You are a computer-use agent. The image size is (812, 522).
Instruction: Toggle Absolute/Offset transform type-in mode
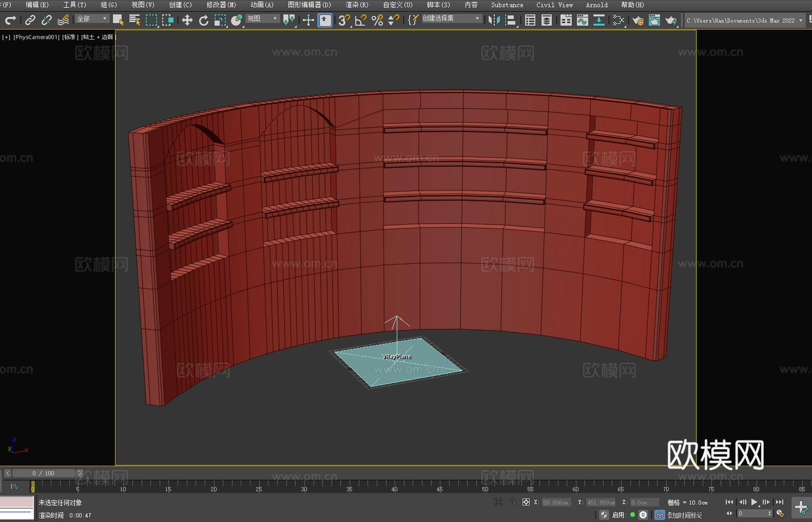[526, 502]
